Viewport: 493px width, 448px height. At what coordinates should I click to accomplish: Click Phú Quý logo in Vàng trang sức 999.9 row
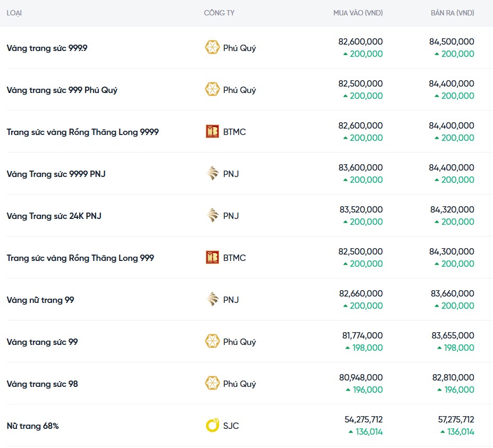tap(212, 47)
